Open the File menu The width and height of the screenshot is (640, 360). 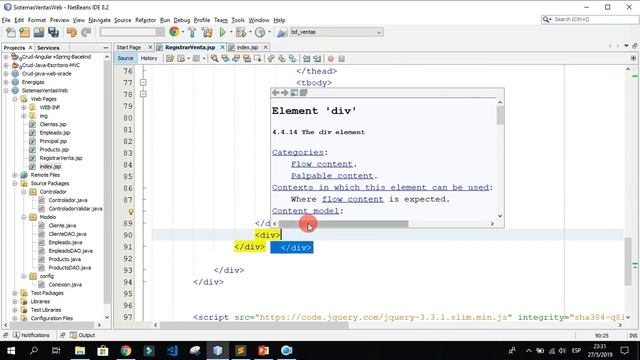pyautogui.click(x=6, y=20)
